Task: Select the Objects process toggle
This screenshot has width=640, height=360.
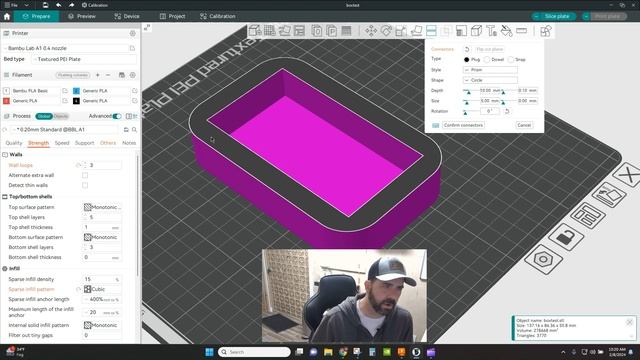Action: 61,116
